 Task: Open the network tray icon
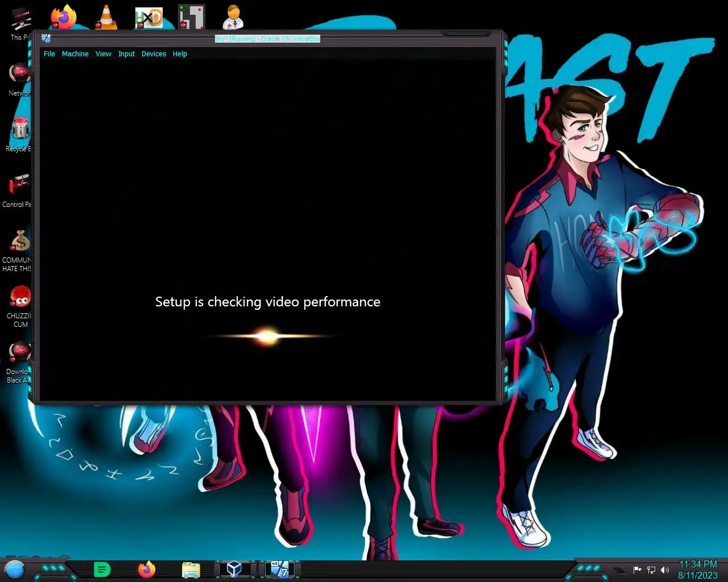tap(651, 569)
